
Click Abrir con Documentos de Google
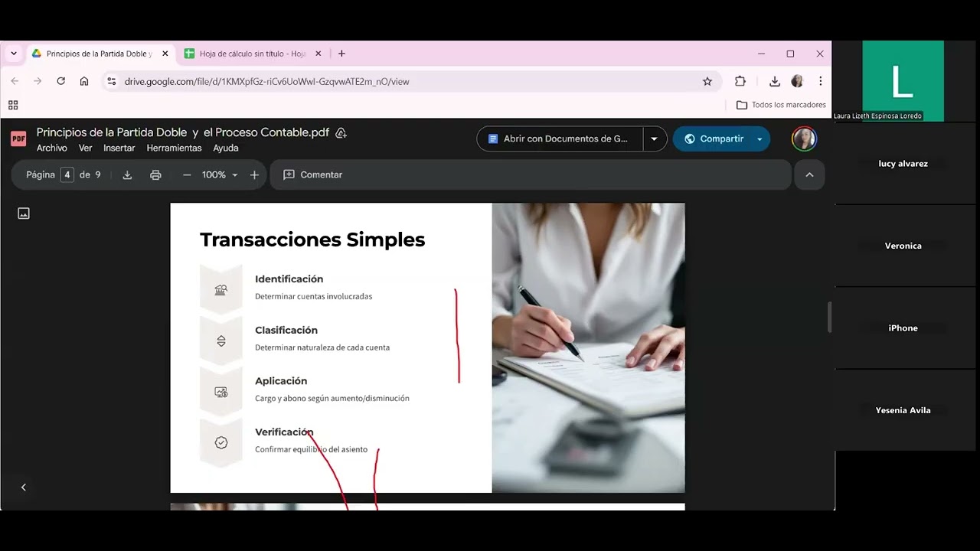point(560,139)
